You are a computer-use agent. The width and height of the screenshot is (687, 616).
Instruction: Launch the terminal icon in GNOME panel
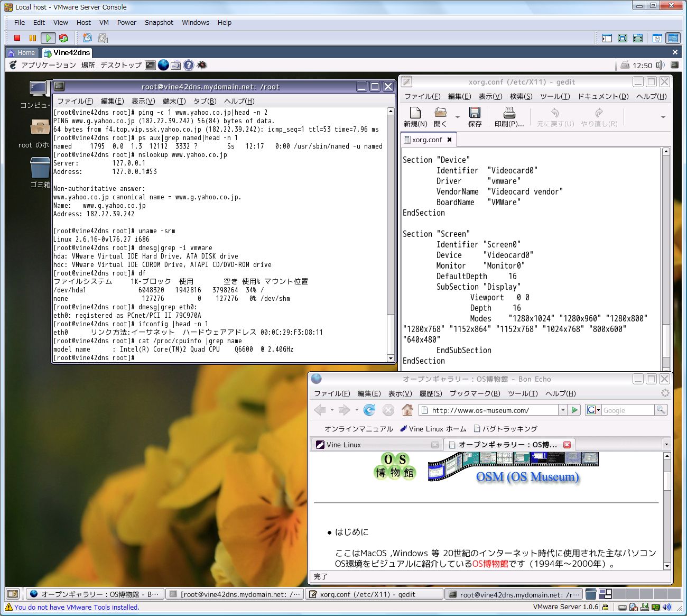point(151,65)
